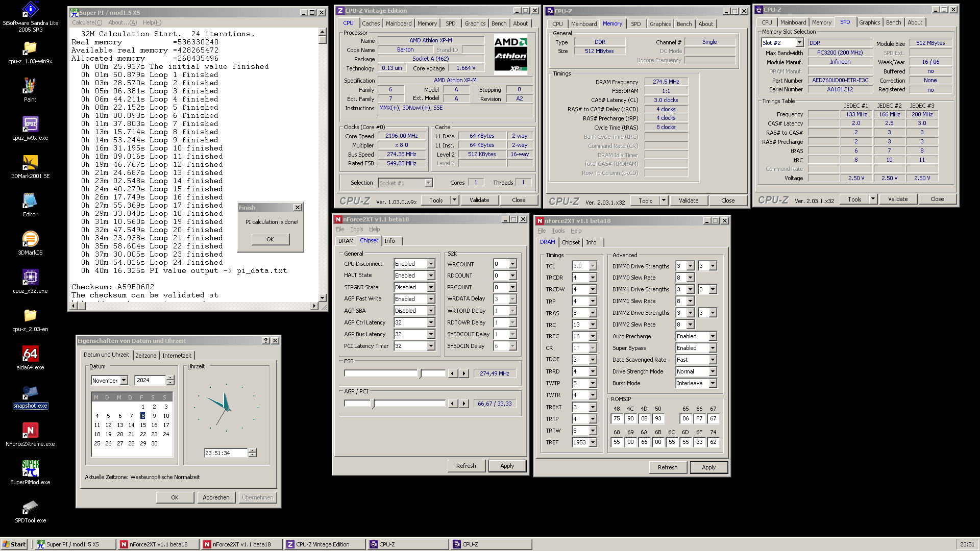
Task: Open Socket #1 selection dropdown
Action: 428,183
